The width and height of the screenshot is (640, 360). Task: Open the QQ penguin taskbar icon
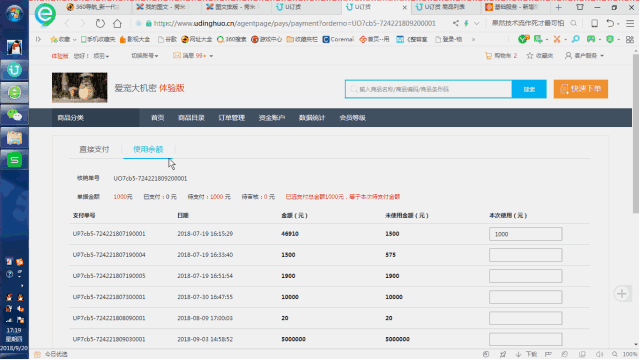click(14, 48)
